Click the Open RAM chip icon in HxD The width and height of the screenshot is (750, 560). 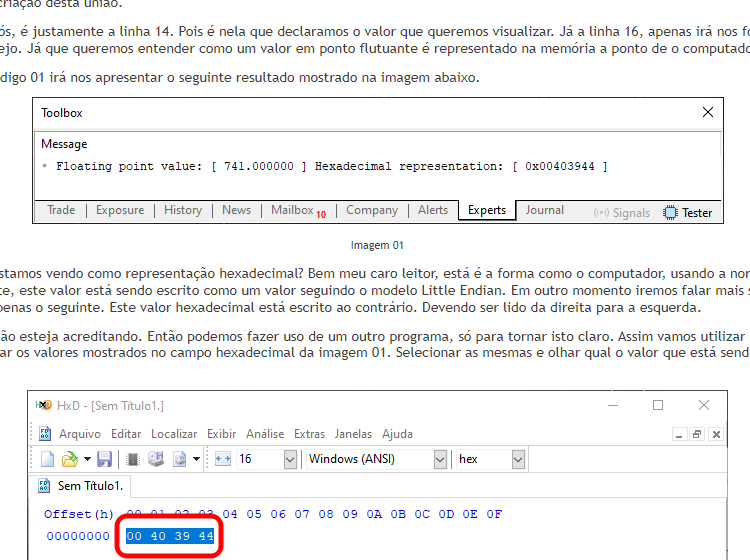tap(133, 459)
